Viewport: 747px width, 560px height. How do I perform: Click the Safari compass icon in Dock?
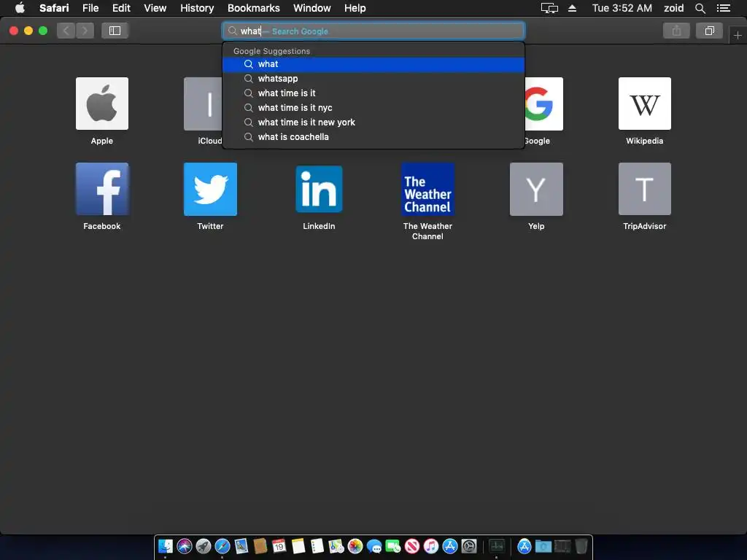222,545
